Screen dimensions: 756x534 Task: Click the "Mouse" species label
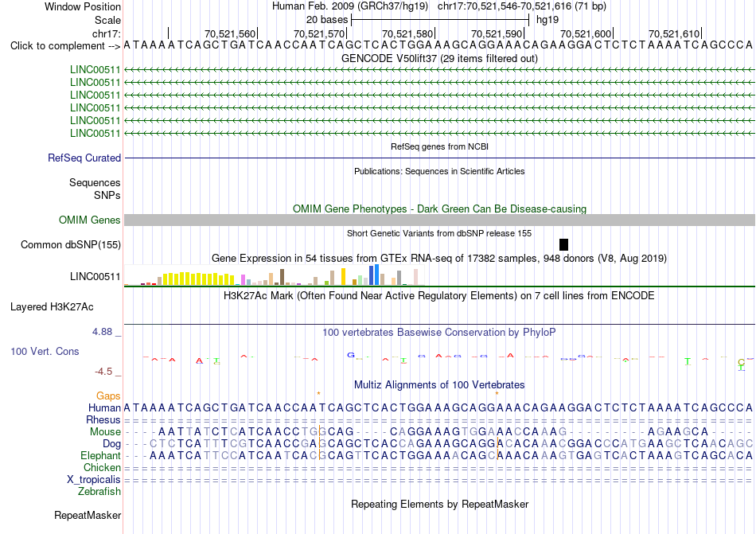pos(105,432)
